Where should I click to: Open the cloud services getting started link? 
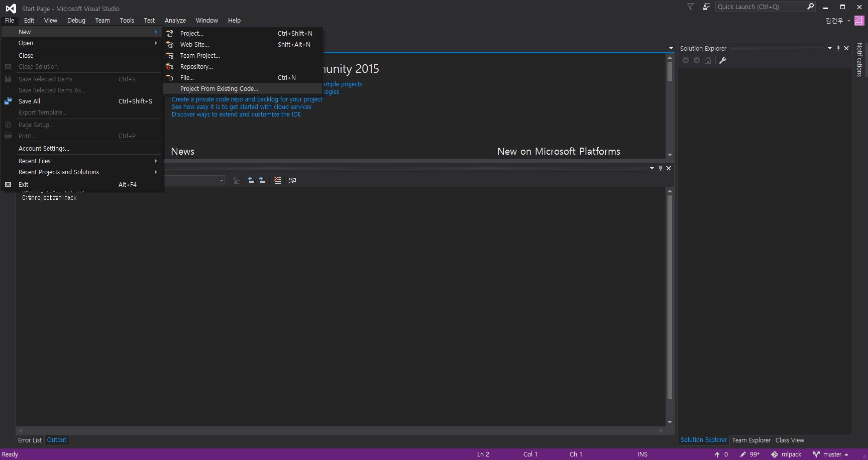(x=241, y=107)
